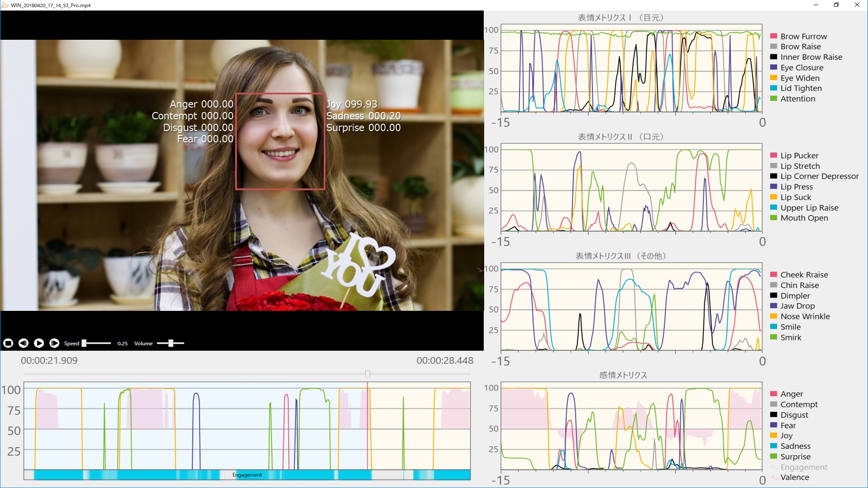
Task: Click the Surprise legend marker
Action: (774, 456)
